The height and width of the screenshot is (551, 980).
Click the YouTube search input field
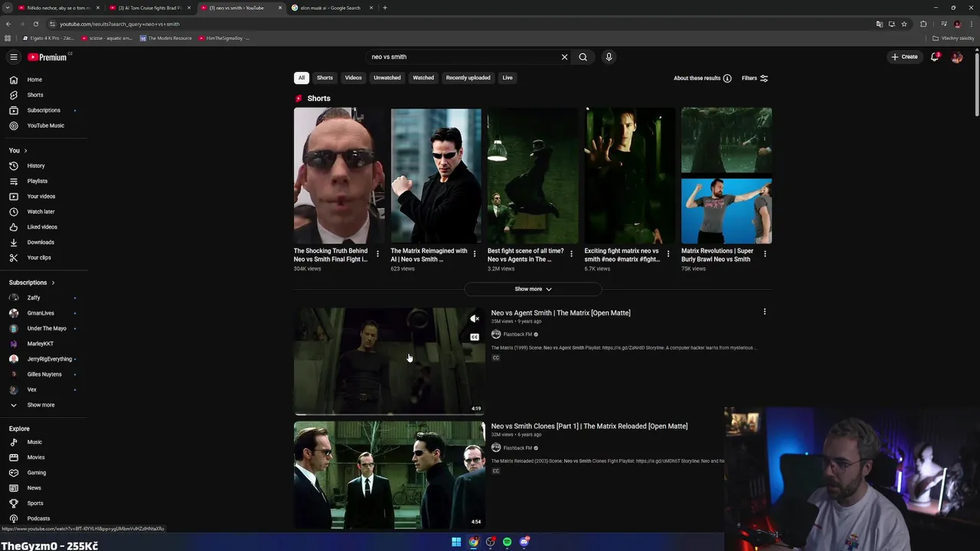463,57
